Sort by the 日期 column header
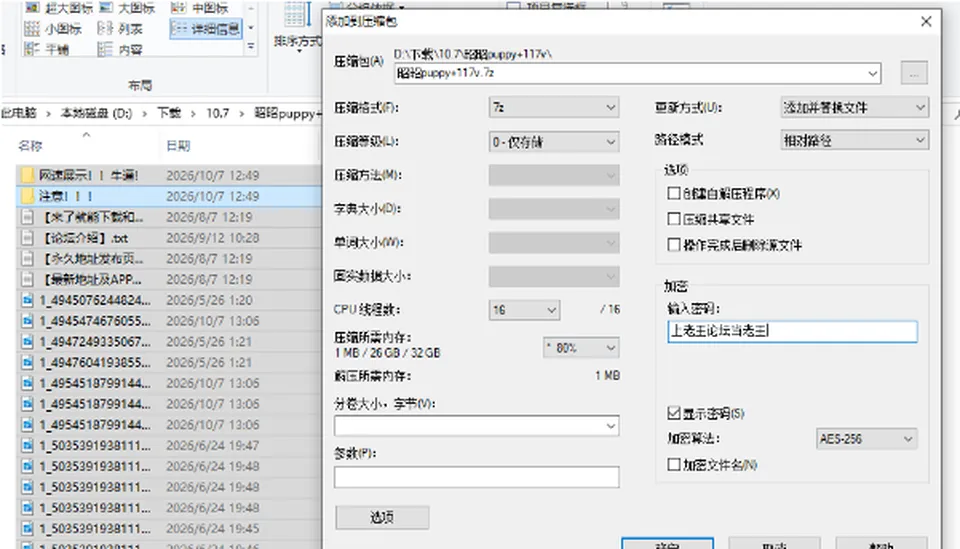The image size is (960, 549). (x=178, y=146)
